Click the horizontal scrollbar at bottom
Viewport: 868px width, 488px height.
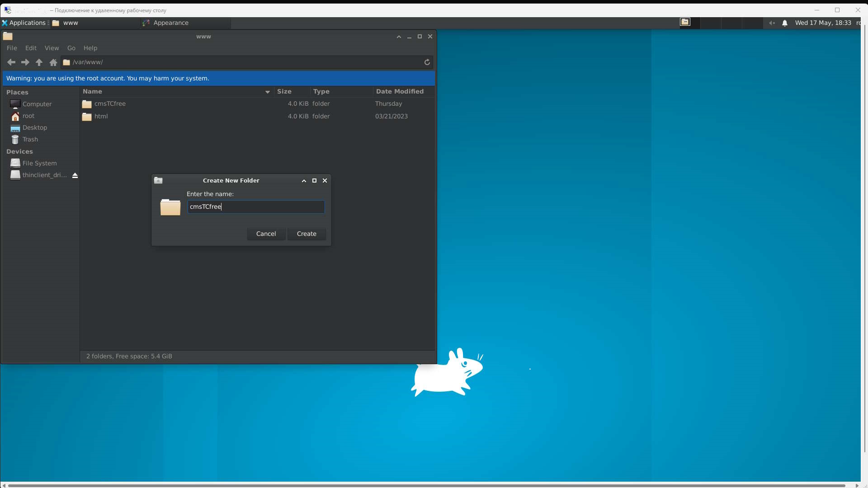[425, 485]
